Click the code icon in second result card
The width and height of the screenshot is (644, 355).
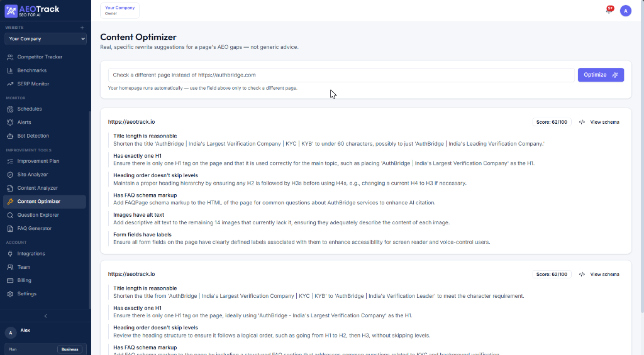tap(582, 275)
